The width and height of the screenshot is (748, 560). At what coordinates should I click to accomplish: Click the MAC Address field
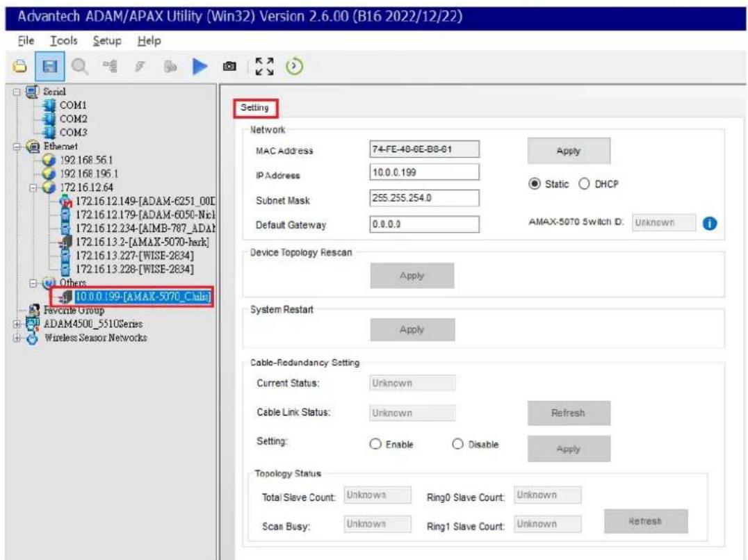coord(424,149)
